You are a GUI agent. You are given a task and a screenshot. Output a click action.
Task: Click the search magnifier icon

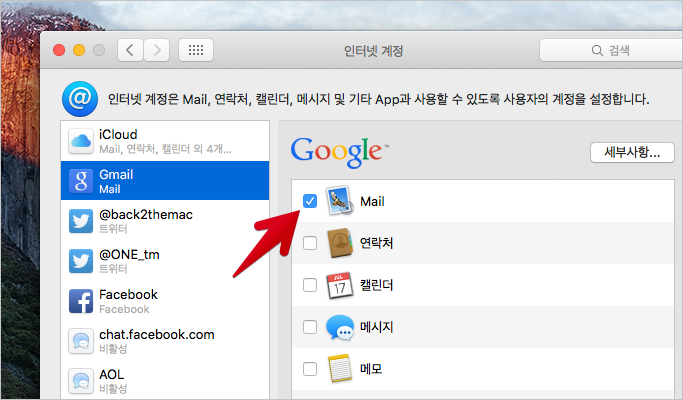597,51
